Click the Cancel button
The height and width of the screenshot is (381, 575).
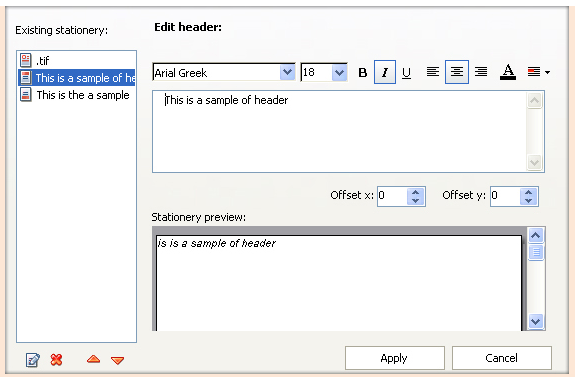(x=502, y=358)
